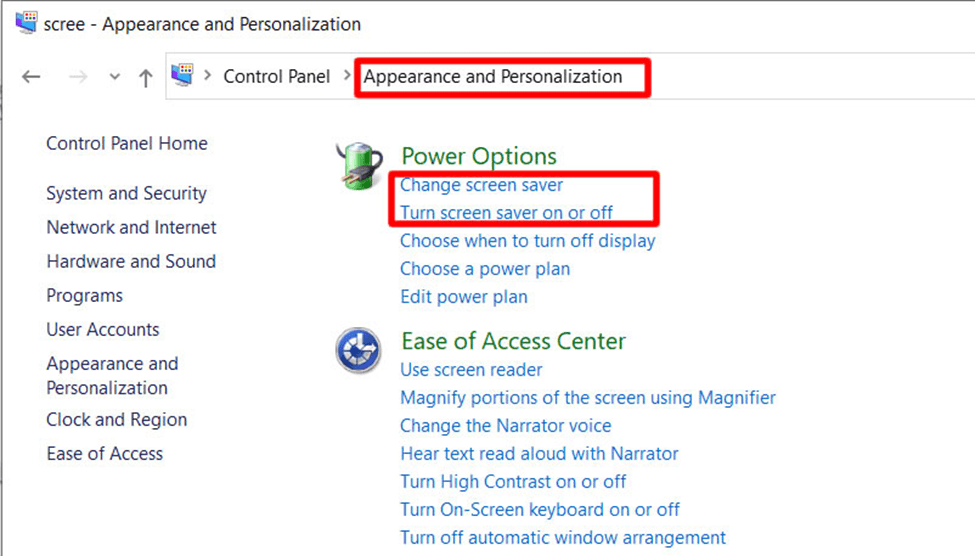The image size is (975, 556).
Task: Click the window title bar icon
Action: 27,23
